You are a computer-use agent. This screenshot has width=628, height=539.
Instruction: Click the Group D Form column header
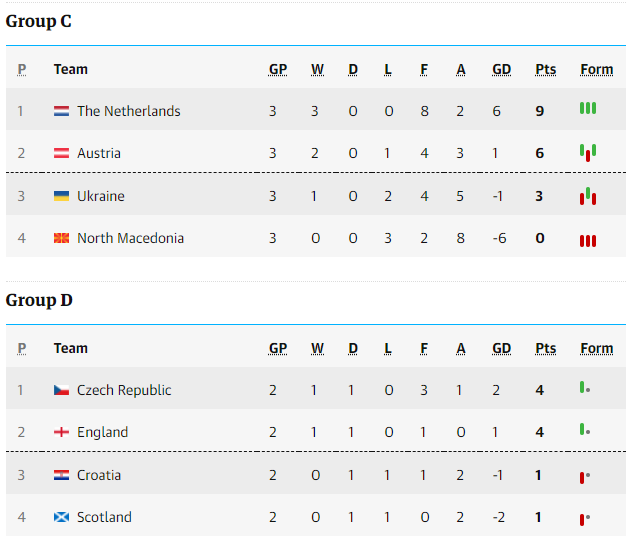597,348
